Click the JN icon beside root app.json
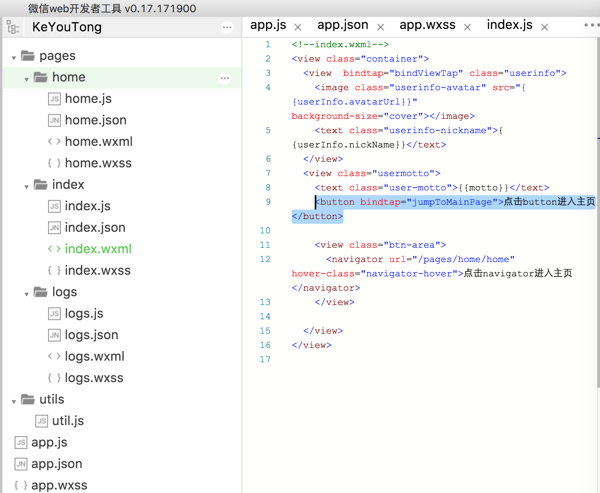 pos(21,464)
